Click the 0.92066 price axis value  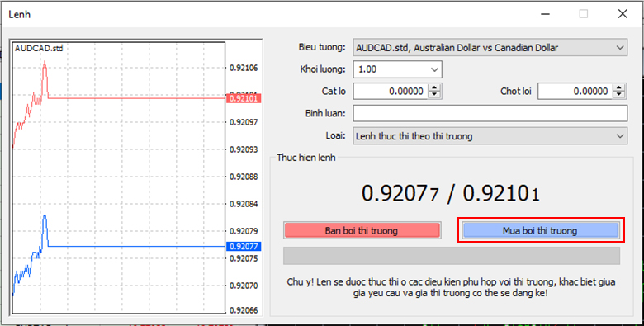coord(244,310)
